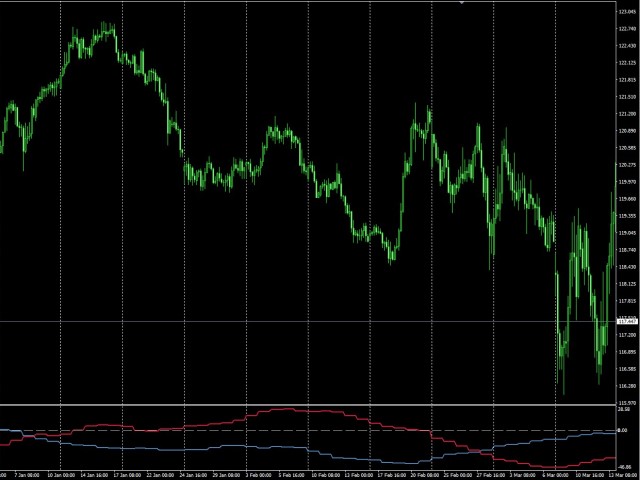Viewport: 640px width, 480px height.
Task: Click the 115.970 price scale label
Action: [x=629, y=403]
